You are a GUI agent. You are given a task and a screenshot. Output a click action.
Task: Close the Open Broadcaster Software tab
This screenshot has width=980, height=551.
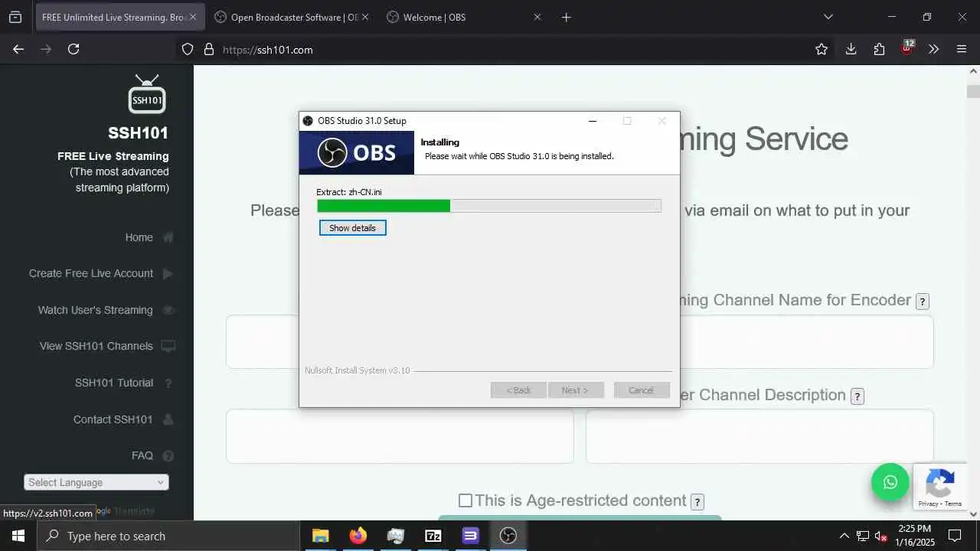tap(364, 17)
